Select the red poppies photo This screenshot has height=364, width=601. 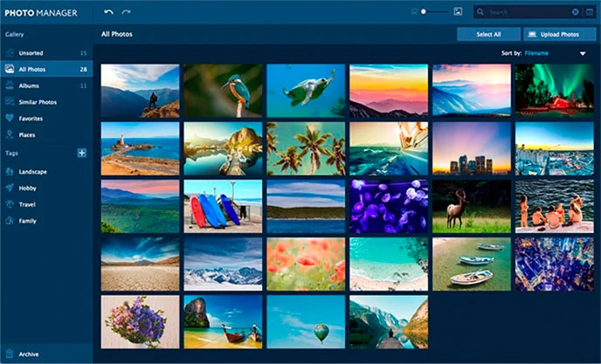point(306,264)
